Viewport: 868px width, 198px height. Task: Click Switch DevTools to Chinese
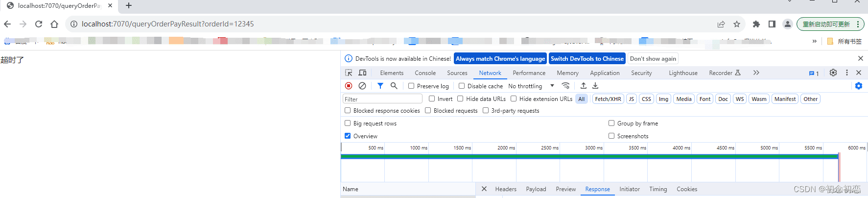587,58
